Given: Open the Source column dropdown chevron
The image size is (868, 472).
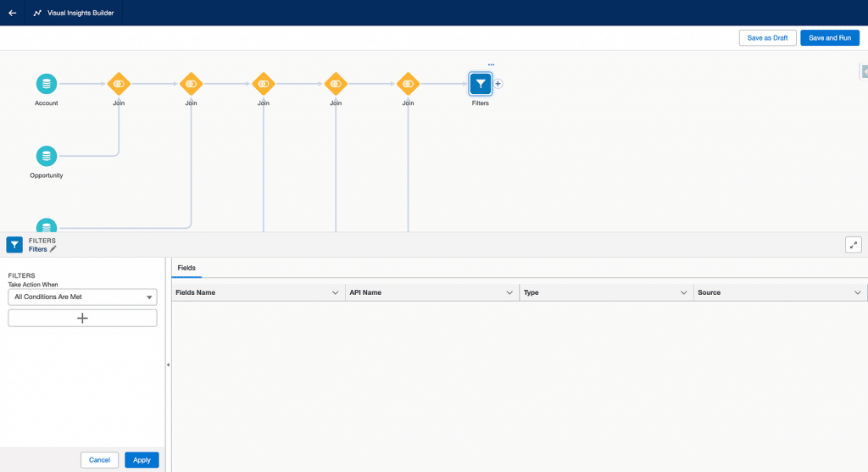Looking at the screenshot, I should (x=858, y=292).
